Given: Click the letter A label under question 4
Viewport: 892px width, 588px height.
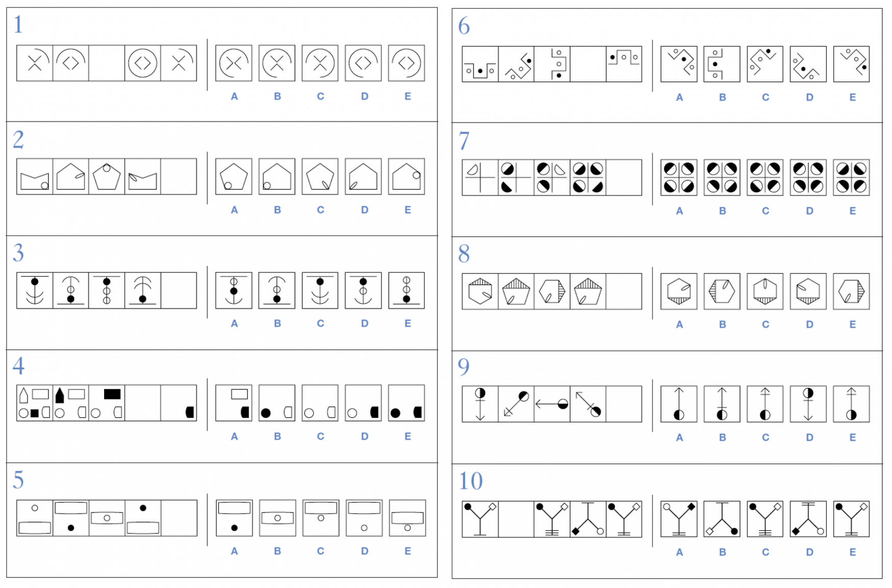Looking at the screenshot, I should coord(234,436).
